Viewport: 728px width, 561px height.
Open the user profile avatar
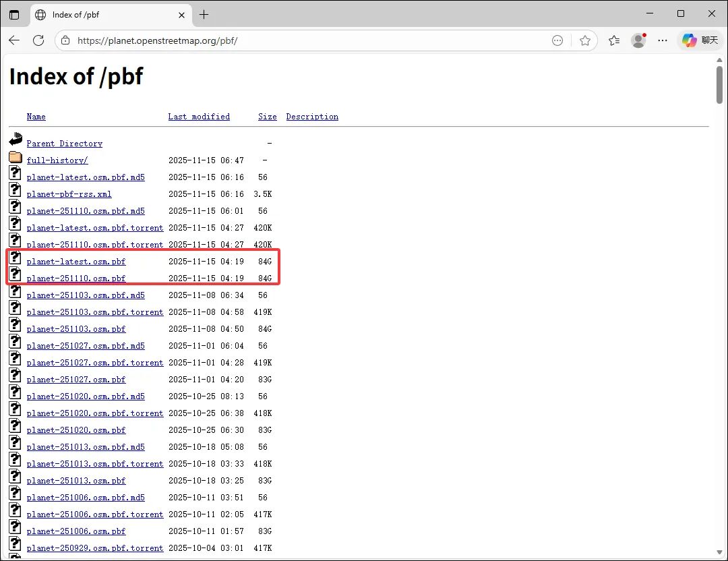coord(638,40)
